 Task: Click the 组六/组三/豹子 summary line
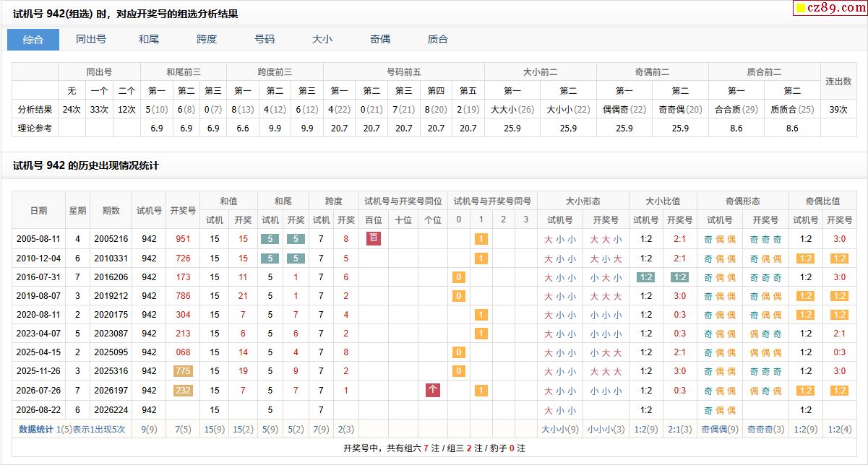pos(434,448)
